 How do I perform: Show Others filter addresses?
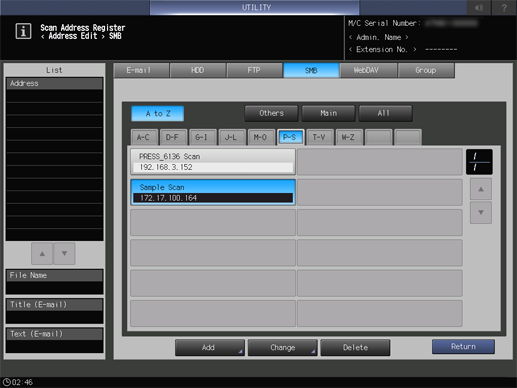pyautogui.click(x=271, y=113)
